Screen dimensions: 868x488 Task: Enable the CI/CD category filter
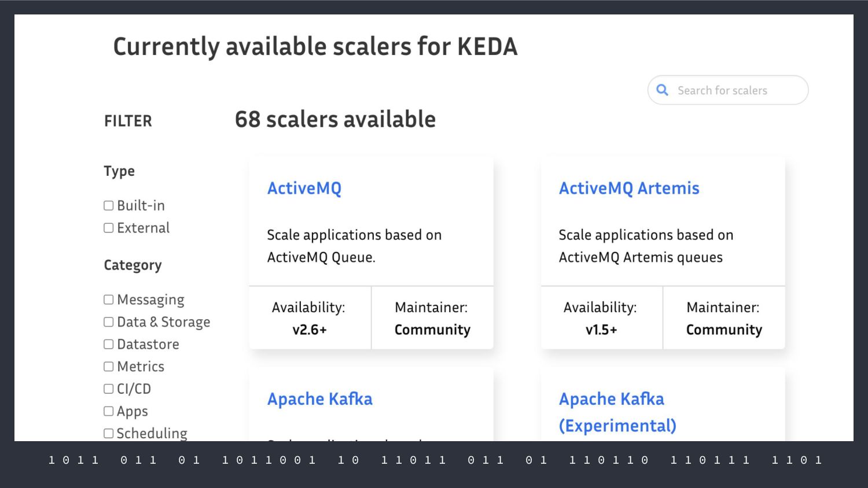click(x=109, y=389)
